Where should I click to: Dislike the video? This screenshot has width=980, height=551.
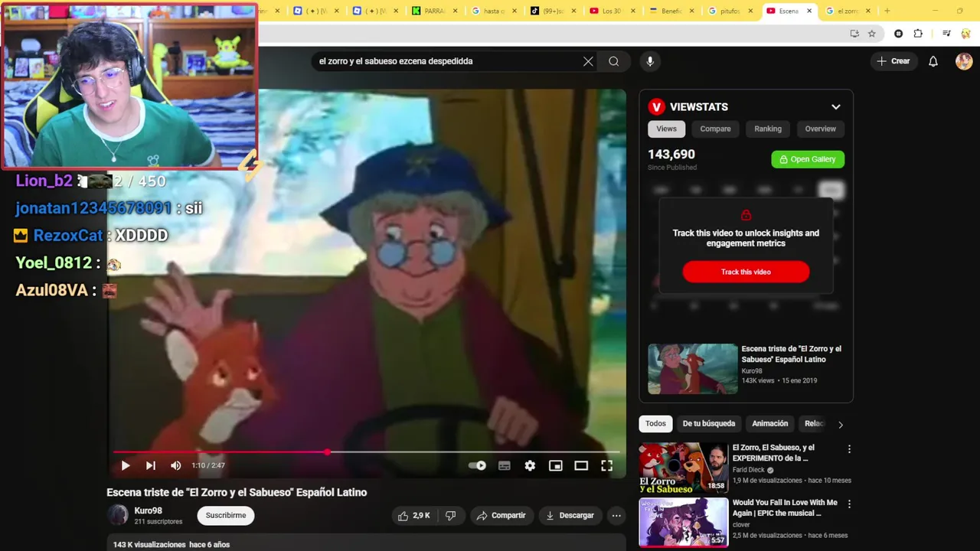click(451, 516)
